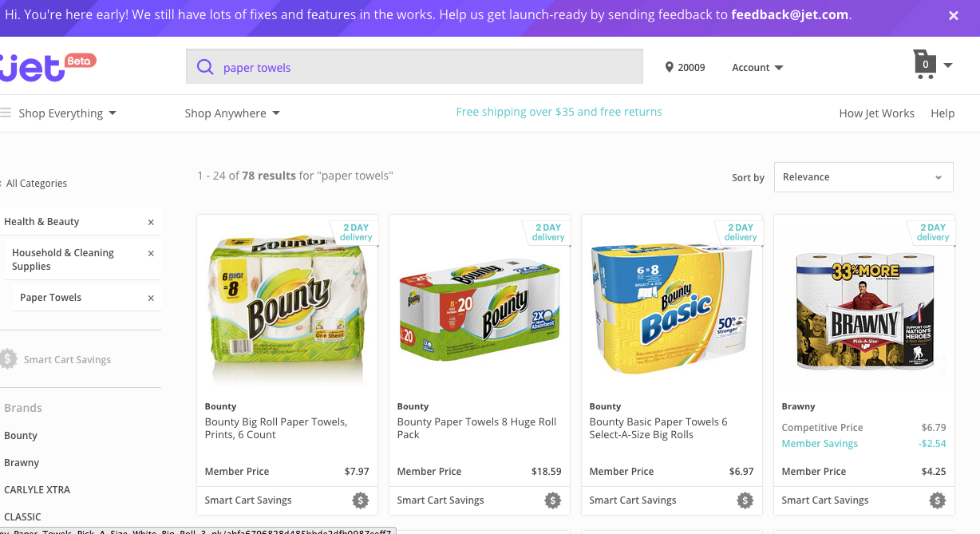
Task: Remove the Health & Beauty category filter
Action: [x=151, y=223]
